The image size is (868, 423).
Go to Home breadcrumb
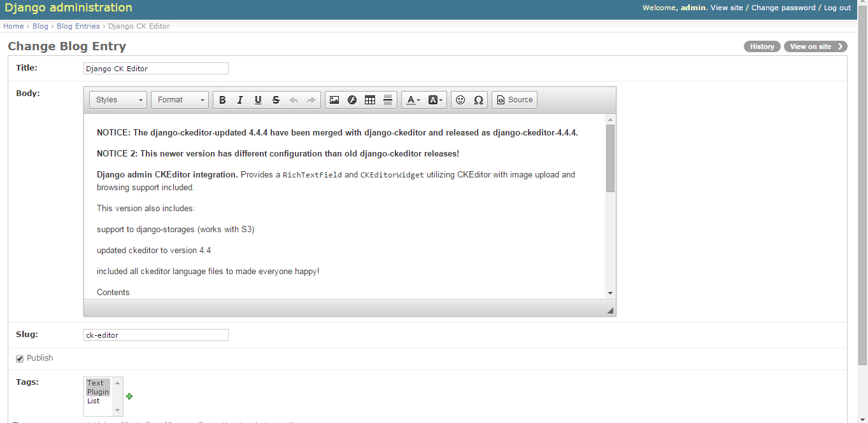pyautogui.click(x=13, y=26)
